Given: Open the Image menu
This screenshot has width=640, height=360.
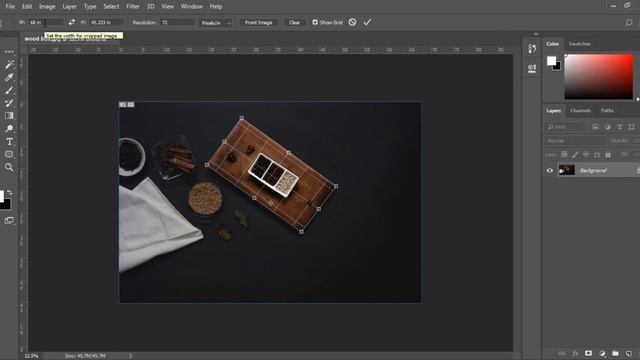Looking at the screenshot, I should pyautogui.click(x=47, y=7).
